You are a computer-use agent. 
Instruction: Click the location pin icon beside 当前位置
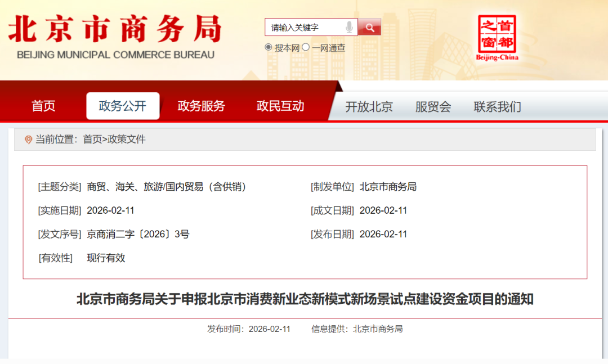click(29, 139)
